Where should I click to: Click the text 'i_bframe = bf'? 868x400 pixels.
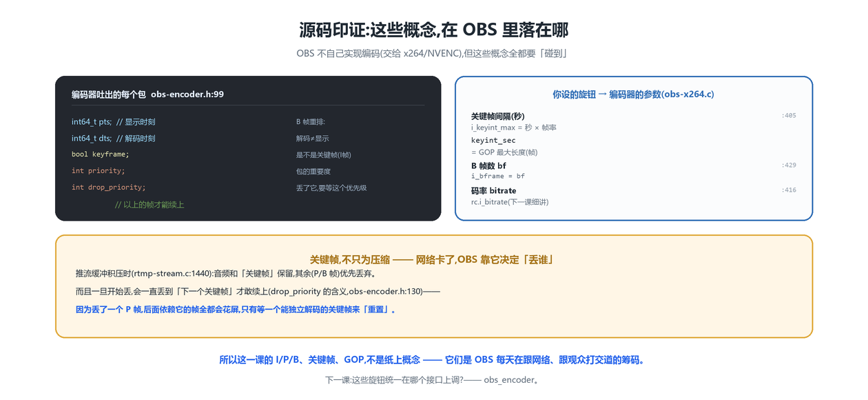(x=498, y=177)
